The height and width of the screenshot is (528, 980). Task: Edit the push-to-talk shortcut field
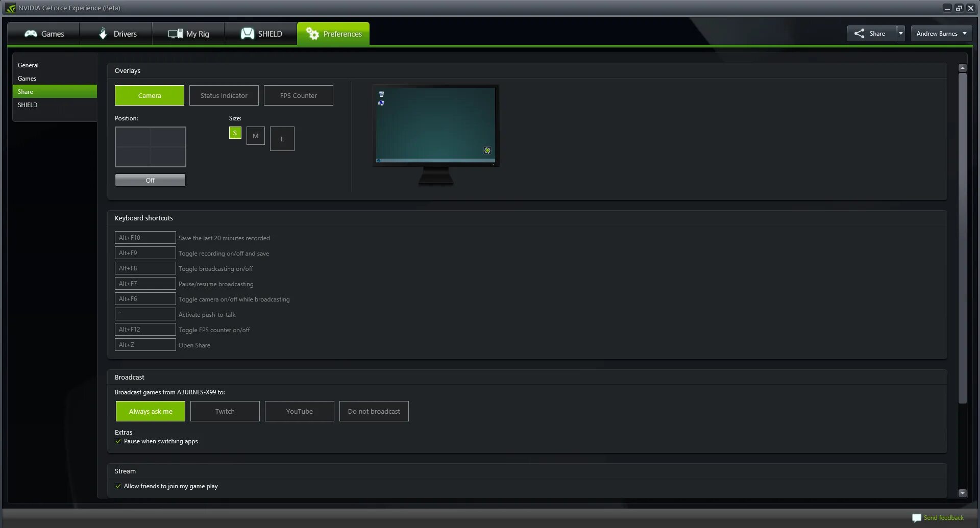pos(145,314)
